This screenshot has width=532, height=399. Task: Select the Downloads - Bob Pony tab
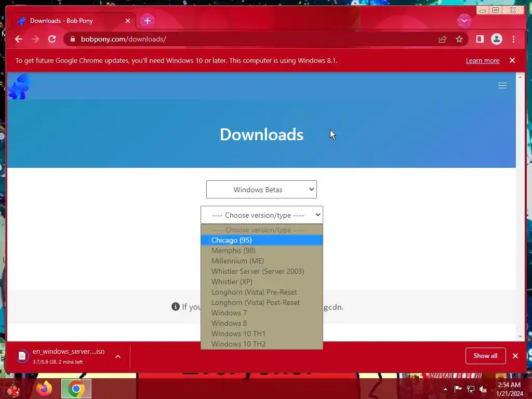click(x=74, y=21)
